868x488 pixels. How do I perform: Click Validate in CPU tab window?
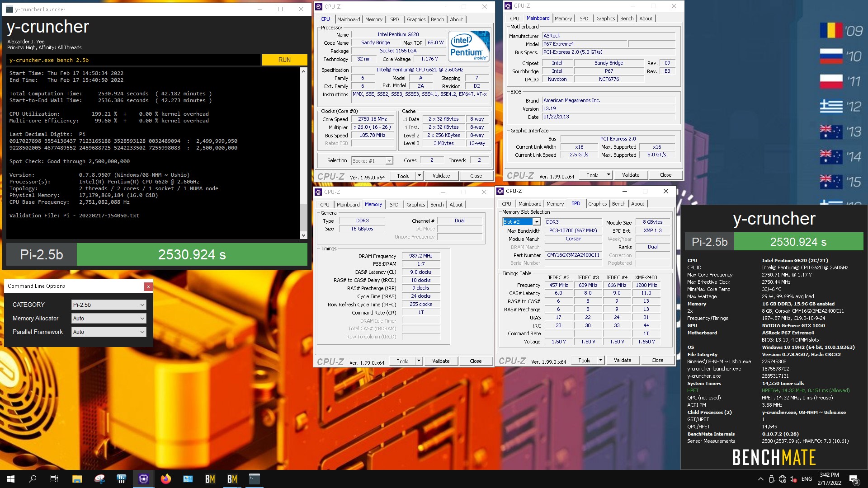[441, 176]
